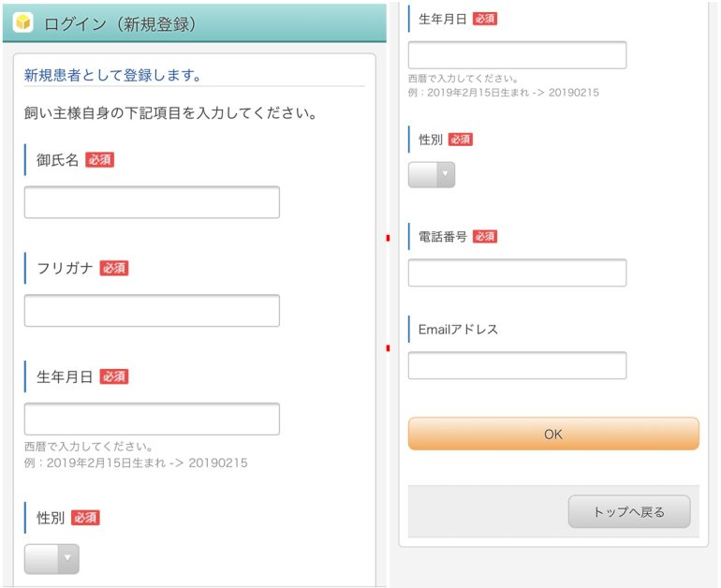721x588 pixels.
Task: Click the Emailアドレス input field
Action: tap(517, 365)
